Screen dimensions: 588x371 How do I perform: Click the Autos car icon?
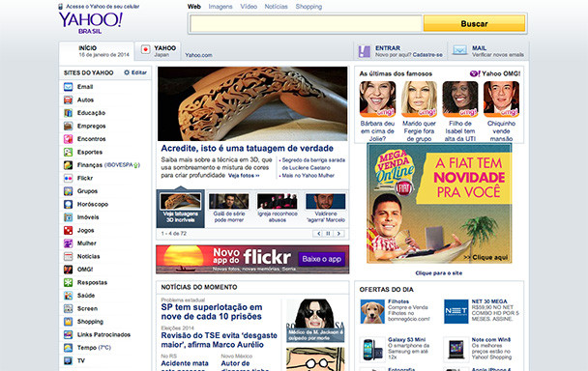68,100
